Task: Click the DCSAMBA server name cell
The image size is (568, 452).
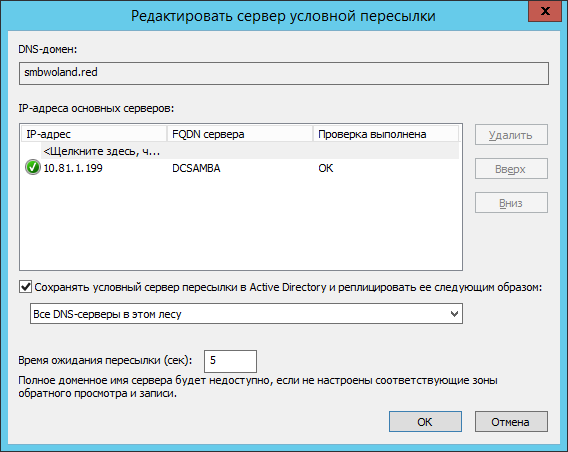Action: pyautogui.click(x=196, y=168)
